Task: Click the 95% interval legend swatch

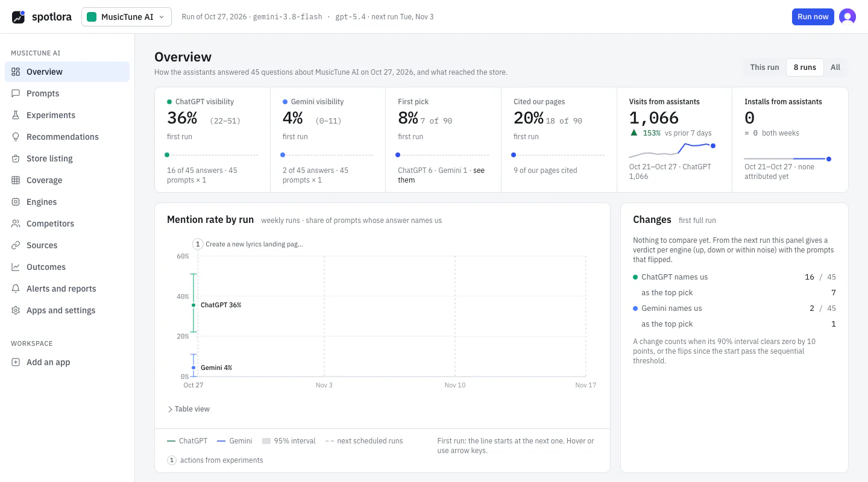Action: (x=266, y=441)
